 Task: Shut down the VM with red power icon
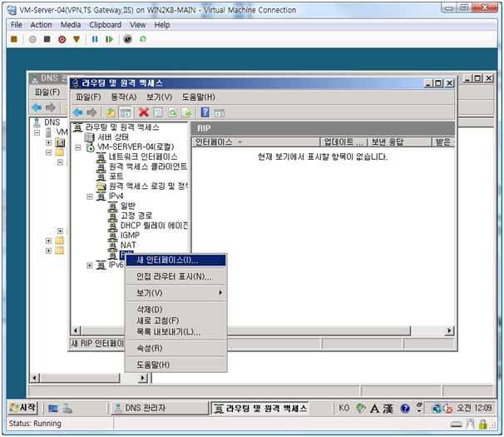pos(62,39)
